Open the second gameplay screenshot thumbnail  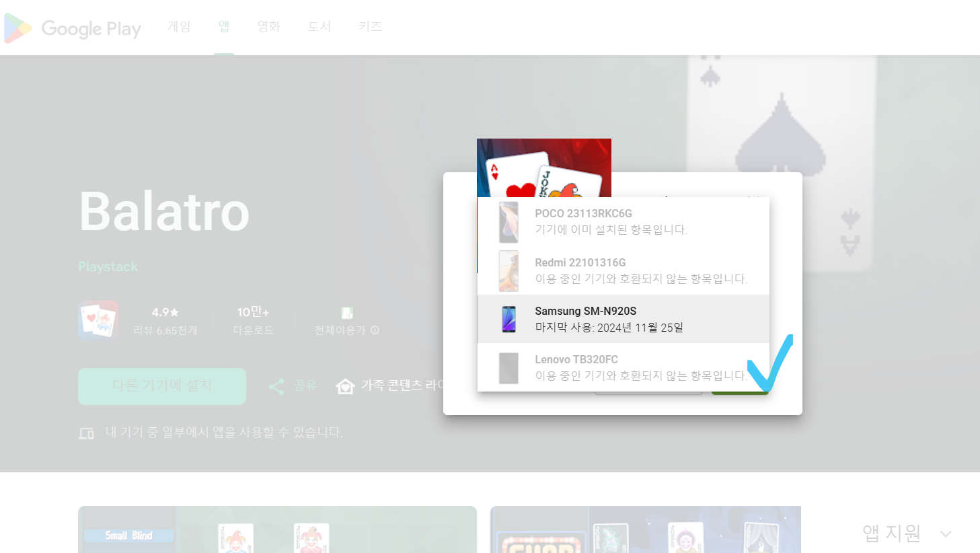tap(646, 529)
